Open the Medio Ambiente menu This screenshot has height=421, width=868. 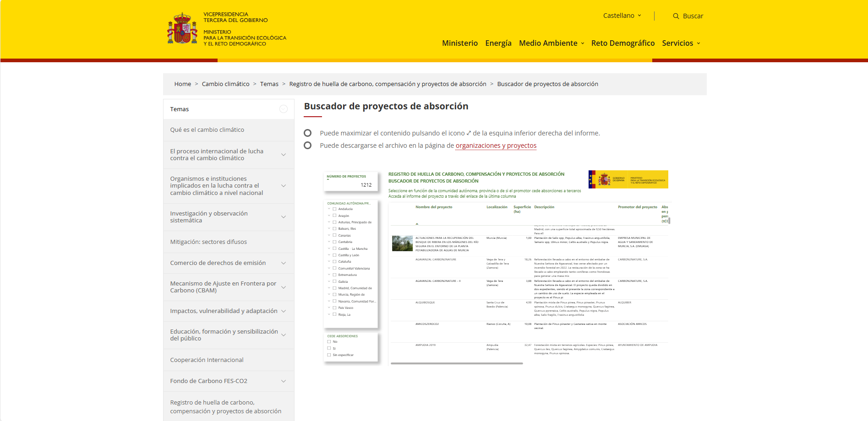coord(548,43)
